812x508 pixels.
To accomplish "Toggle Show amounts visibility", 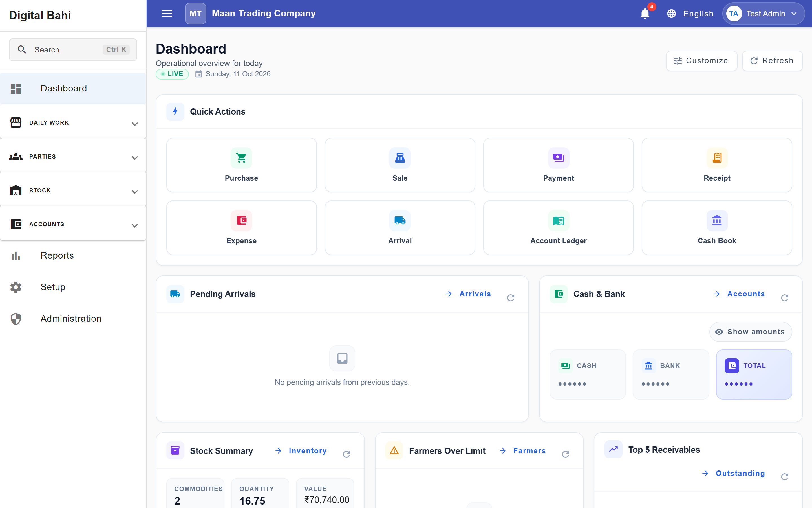I will click(x=751, y=332).
